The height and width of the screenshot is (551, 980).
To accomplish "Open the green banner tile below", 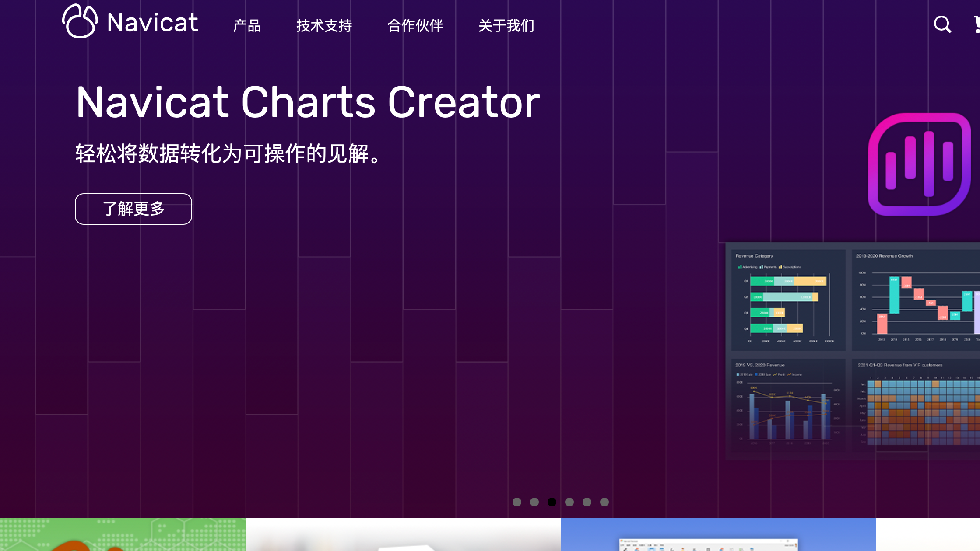I will (123, 534).
